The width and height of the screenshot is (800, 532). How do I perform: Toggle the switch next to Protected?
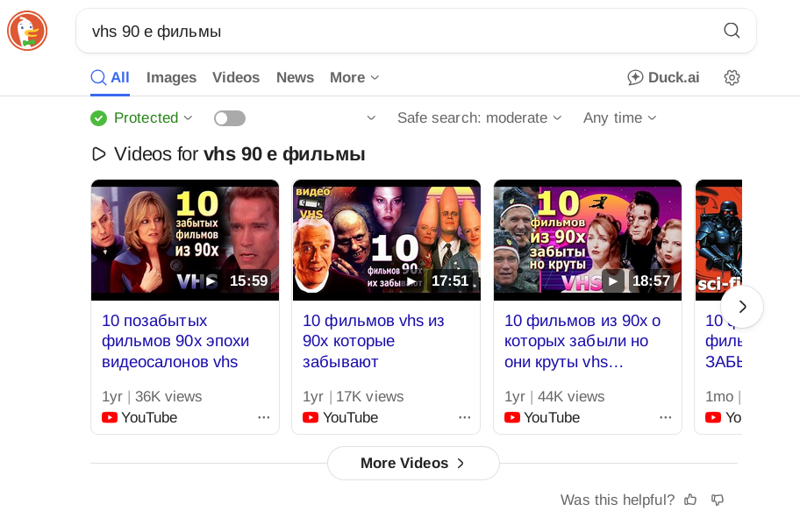pos(230,118)
